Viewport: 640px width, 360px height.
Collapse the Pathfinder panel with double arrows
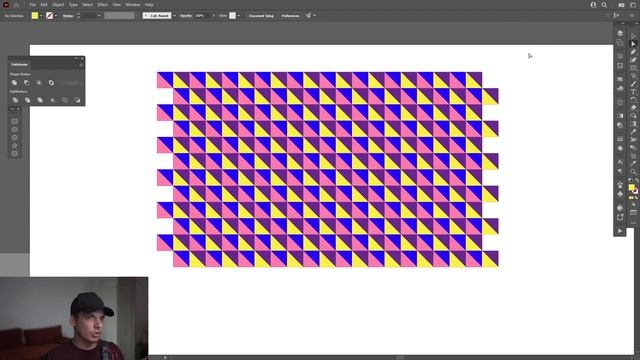tap(76, 58)
